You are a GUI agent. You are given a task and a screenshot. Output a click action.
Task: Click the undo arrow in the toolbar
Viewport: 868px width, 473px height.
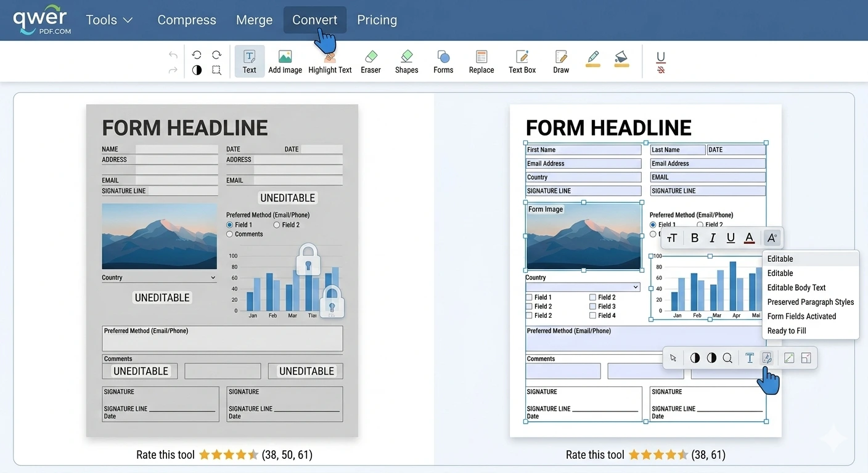(173, 55)
